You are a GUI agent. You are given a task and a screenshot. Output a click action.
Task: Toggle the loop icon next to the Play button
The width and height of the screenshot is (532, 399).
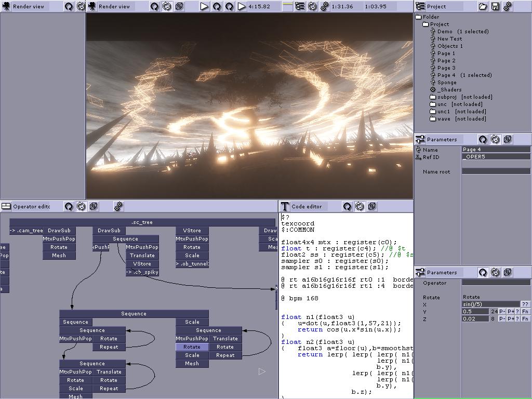(x=218, y=6)
